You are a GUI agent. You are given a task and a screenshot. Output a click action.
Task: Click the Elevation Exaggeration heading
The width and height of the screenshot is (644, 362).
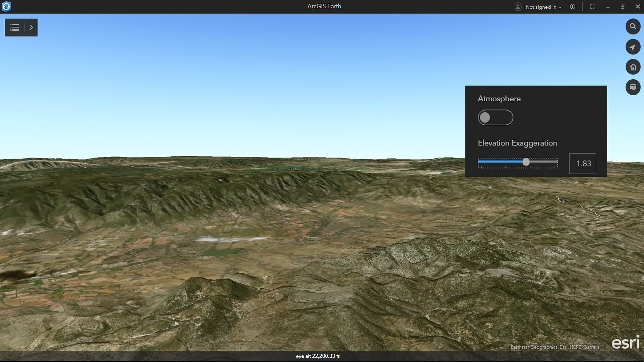pyautogui.click(x=517, y=143)
